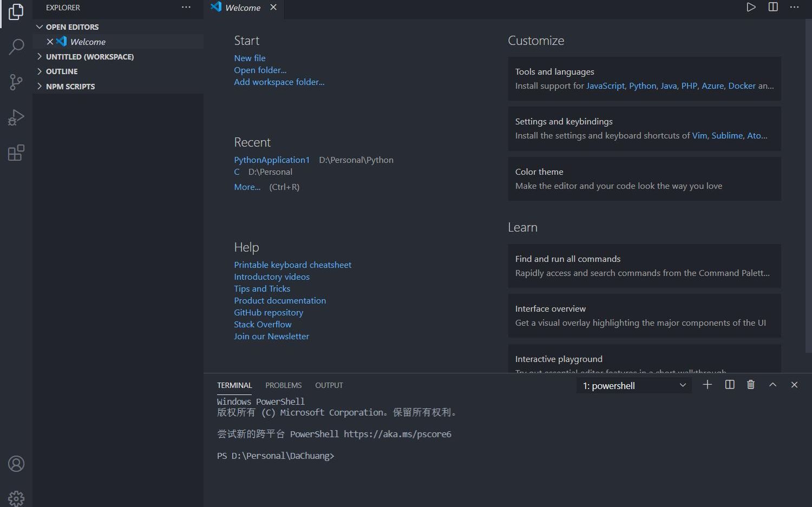The height and width of the screenshot is (507, 812).
Task: Collapse the Open Editors section
Action: pos(118,27)
